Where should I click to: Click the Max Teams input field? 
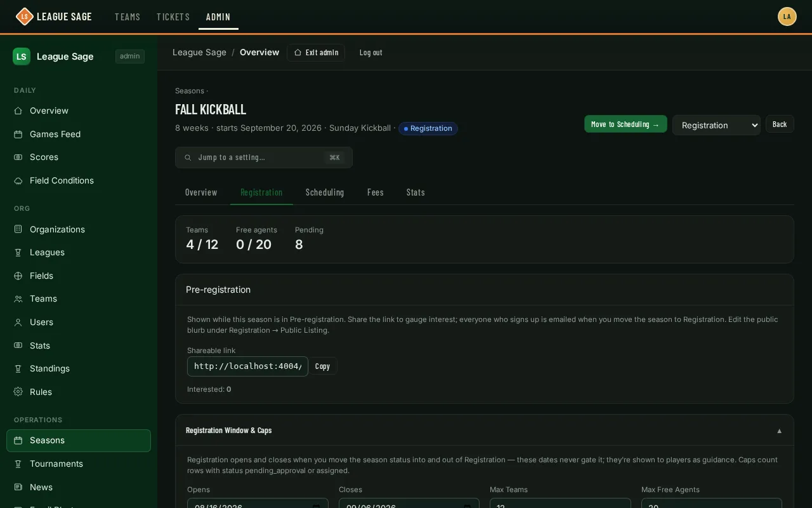[560, 504]
